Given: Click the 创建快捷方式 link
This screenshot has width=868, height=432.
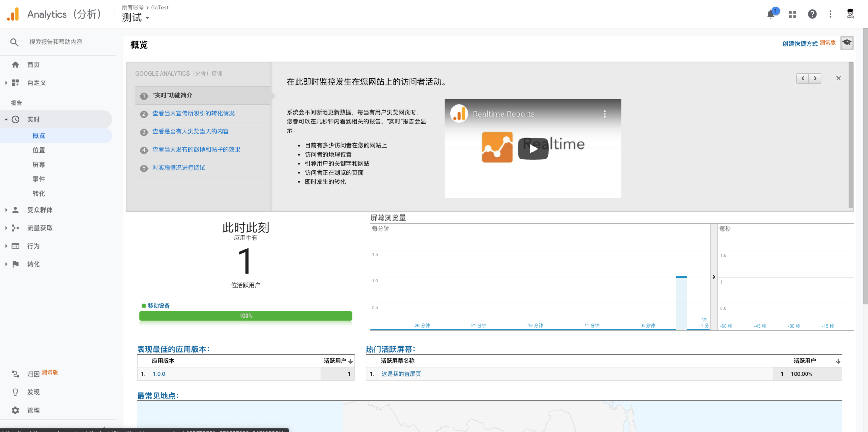Looking at the screenshot, I should coord(800,43).
